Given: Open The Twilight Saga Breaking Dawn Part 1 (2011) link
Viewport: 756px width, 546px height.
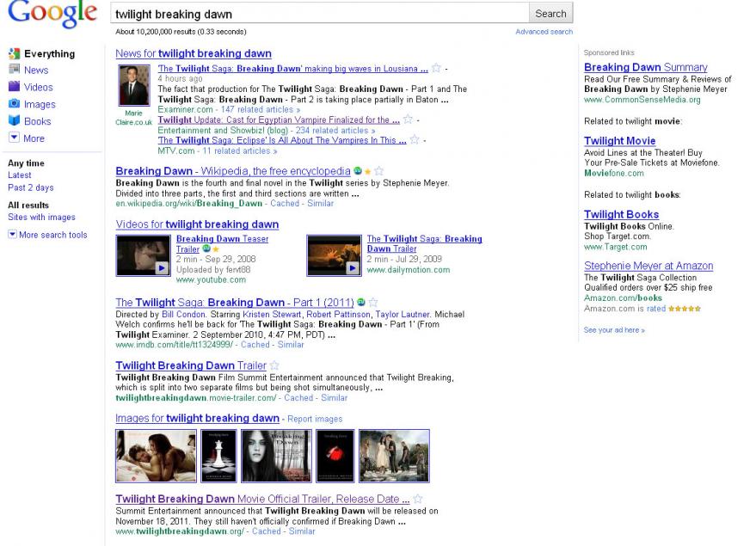Looking at the screenshot, I should coord(235,302).
